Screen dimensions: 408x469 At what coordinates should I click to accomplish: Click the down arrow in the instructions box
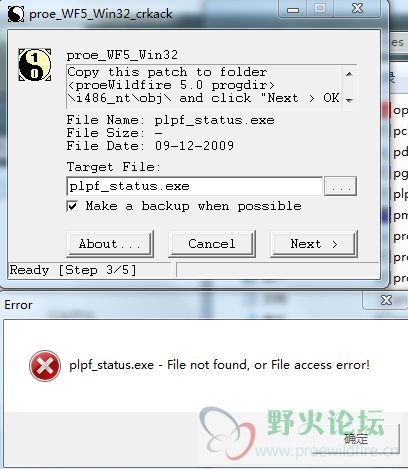coord(349,100)
